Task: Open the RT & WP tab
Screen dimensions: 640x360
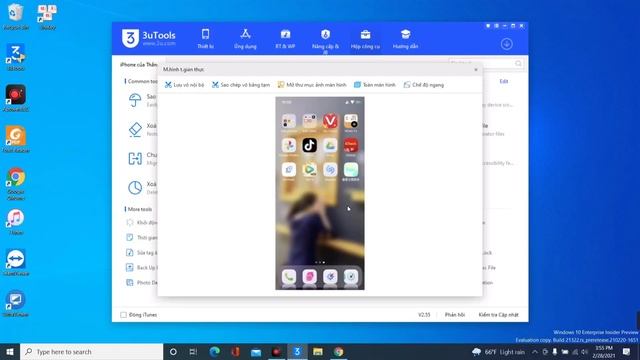Action: tap(285, 39)
